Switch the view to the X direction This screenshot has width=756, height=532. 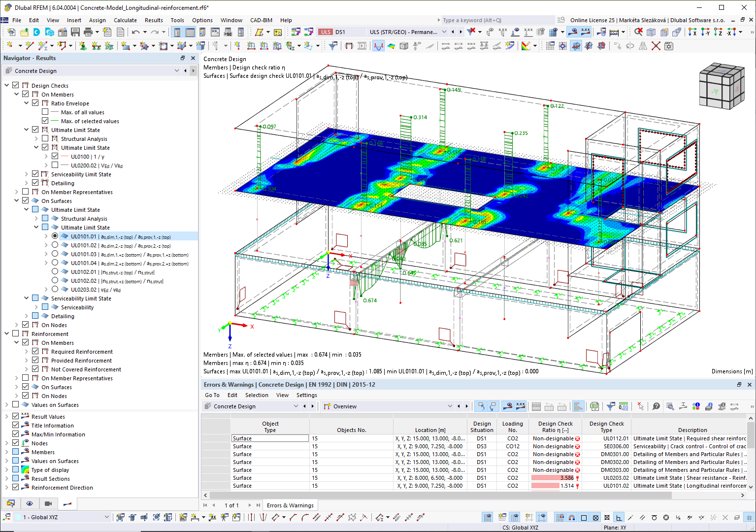point(692,32)
